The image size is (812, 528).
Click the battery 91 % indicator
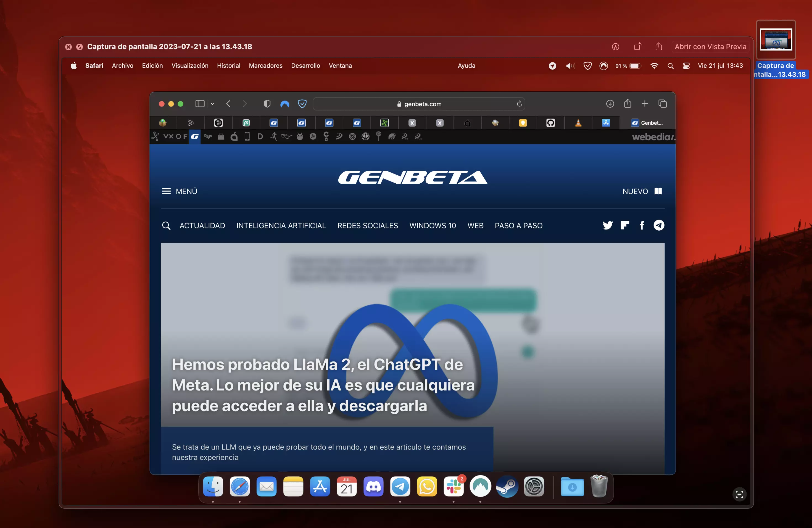tap(628, 66)
